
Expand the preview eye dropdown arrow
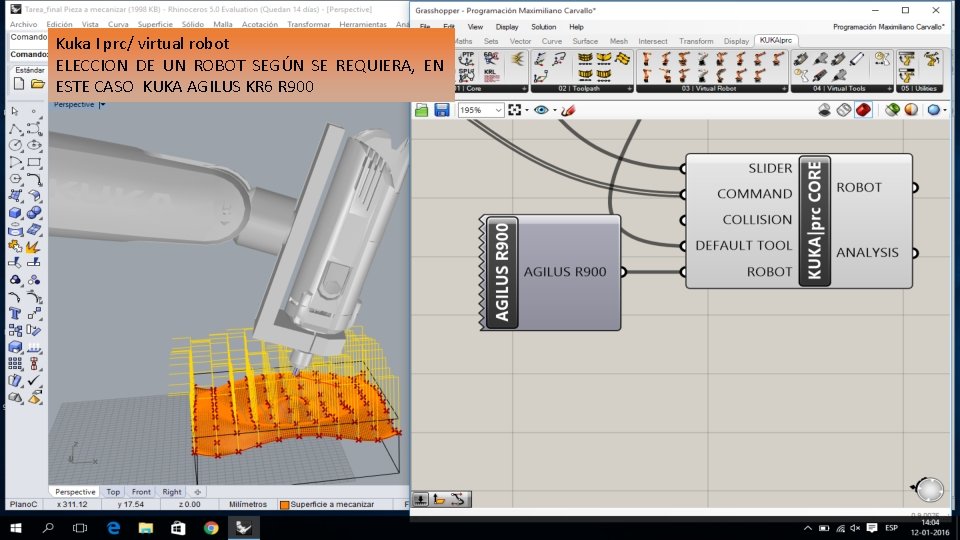(554, 111)
